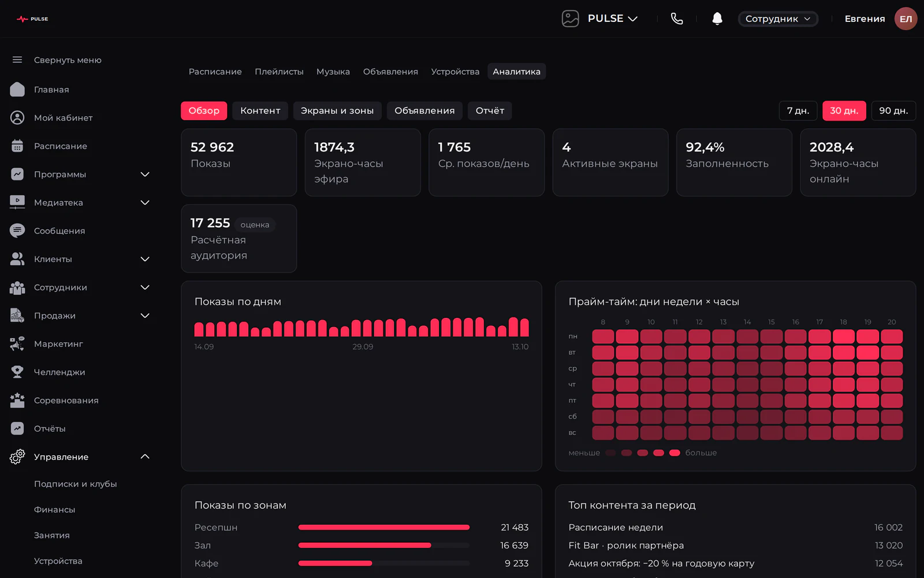
Task: Click the ЕЛ user avatar
Action: [906, 18]
